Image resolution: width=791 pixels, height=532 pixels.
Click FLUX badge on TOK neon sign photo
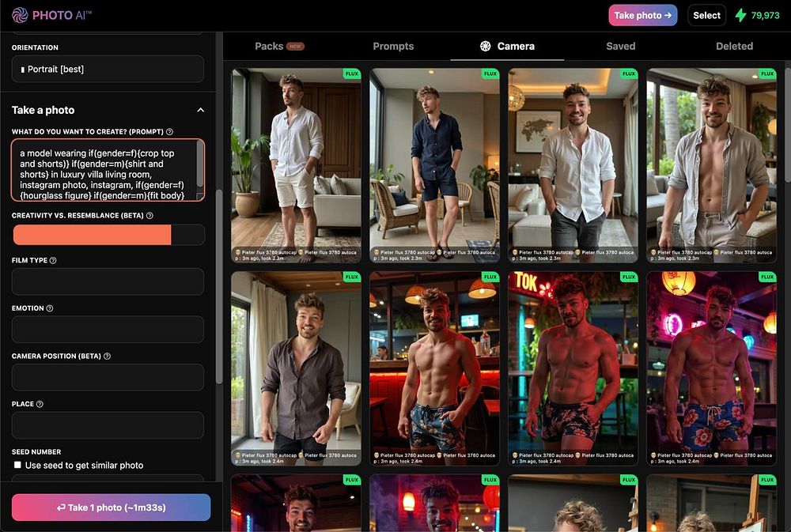coord(629,277)
